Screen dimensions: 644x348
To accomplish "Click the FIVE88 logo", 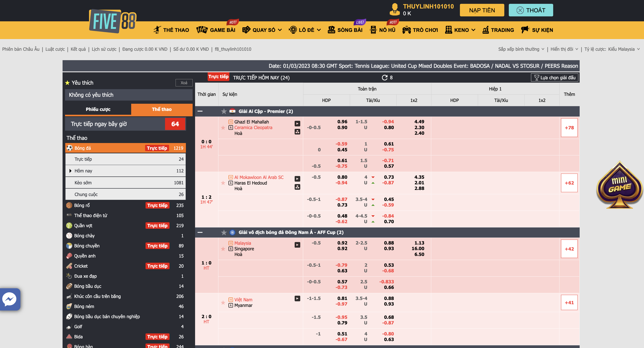I will [113, 21].
